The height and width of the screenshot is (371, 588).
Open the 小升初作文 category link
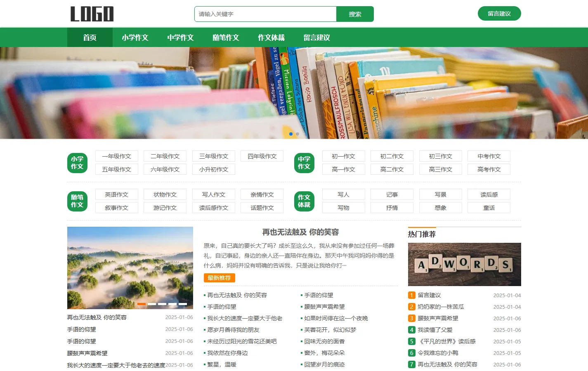coord(214,169)
